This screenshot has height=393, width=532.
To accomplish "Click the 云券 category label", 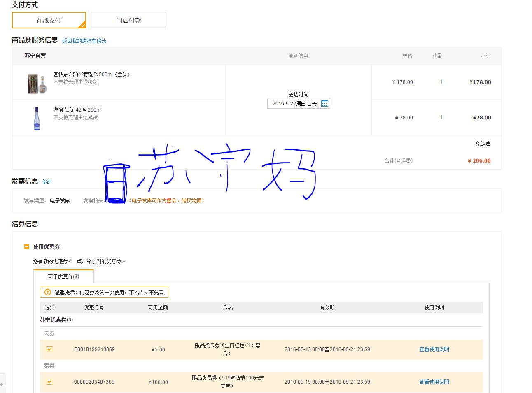I will click(49, 333).
